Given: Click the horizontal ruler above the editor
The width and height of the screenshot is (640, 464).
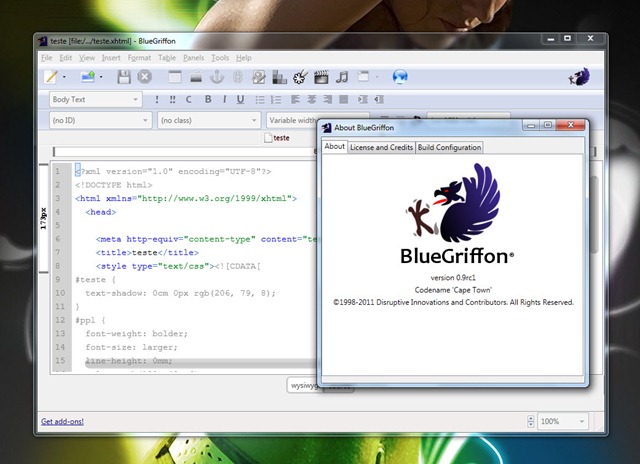Looking at the screenshot, I should pyautogui.click(x=184, y=152).
